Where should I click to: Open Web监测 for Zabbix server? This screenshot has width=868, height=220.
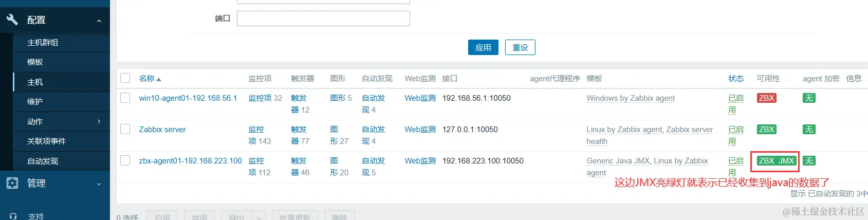420,130
